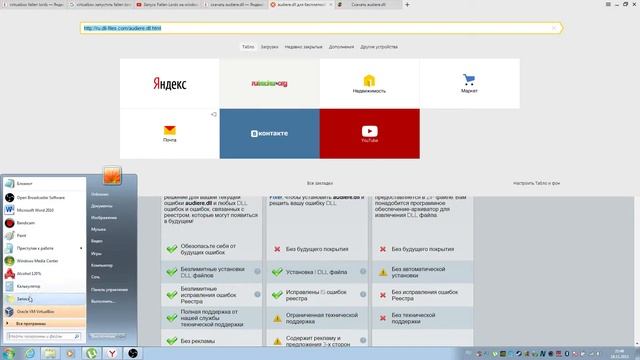The image size is (640, 360).
Task: Open Windows Media Player from taskbar
Action: click(x=71, y=353)
